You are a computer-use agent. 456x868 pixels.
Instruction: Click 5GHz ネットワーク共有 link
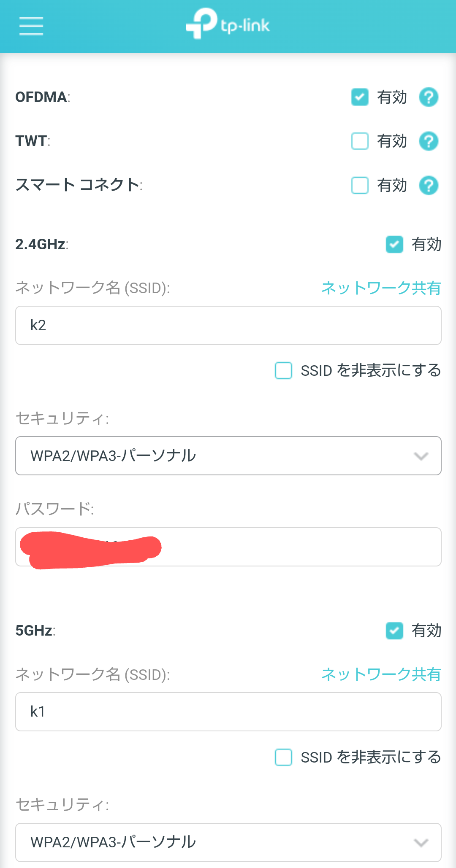point(381,674)
